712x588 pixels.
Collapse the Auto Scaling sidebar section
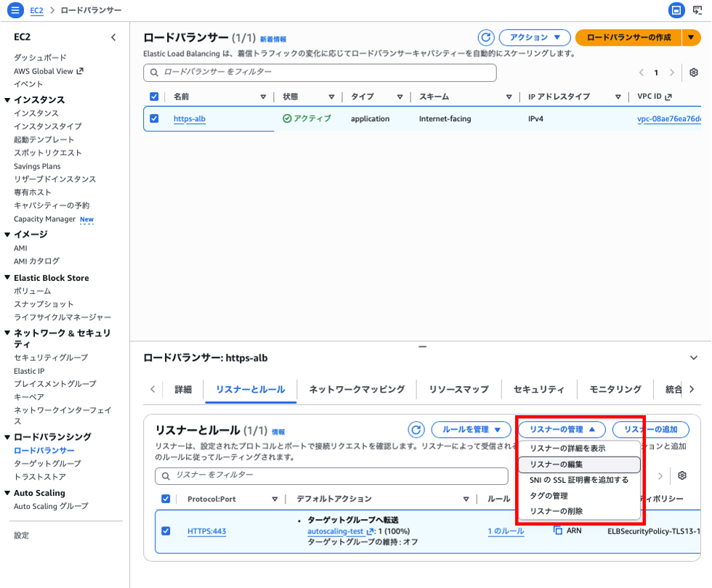point(7,493)
